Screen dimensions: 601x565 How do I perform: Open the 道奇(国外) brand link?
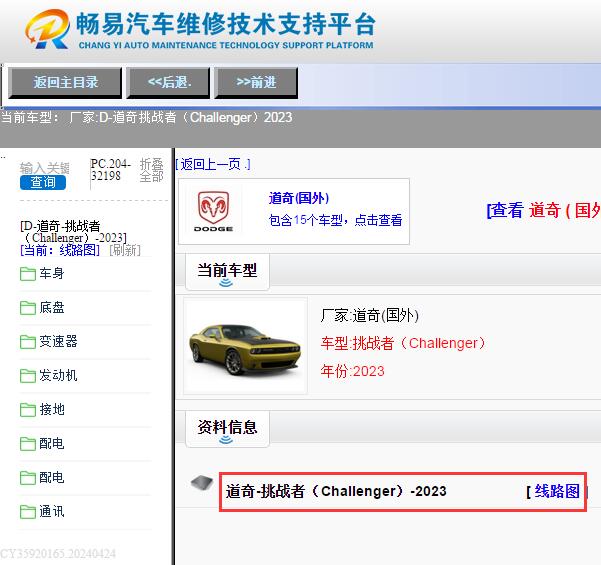(x=299, y=198)
